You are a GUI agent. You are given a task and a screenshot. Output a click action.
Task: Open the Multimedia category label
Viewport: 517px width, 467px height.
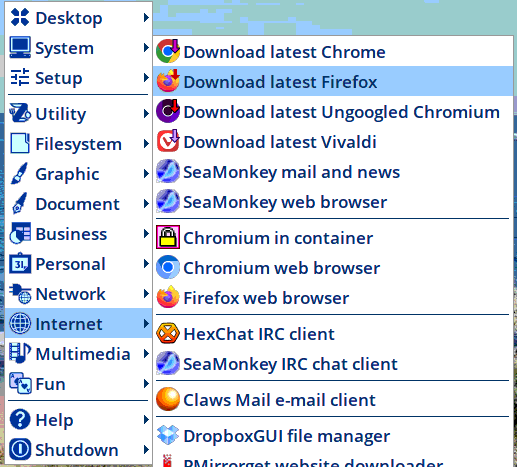83,354
